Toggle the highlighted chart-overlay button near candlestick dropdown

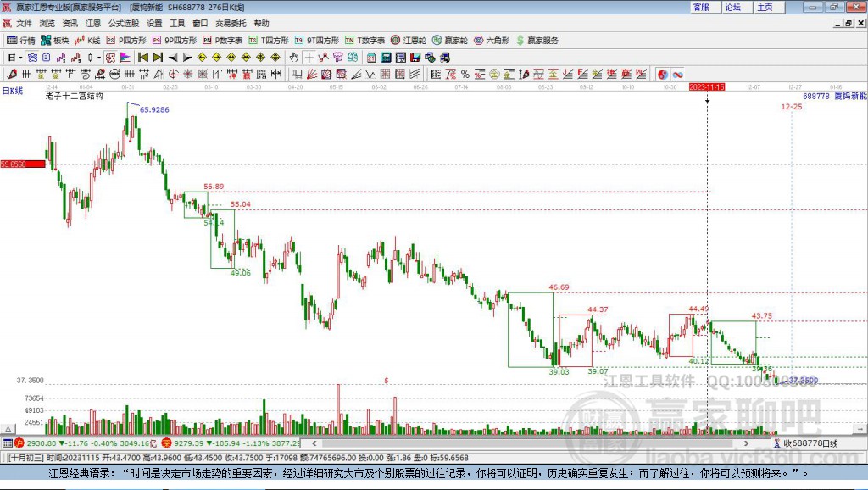111,57
